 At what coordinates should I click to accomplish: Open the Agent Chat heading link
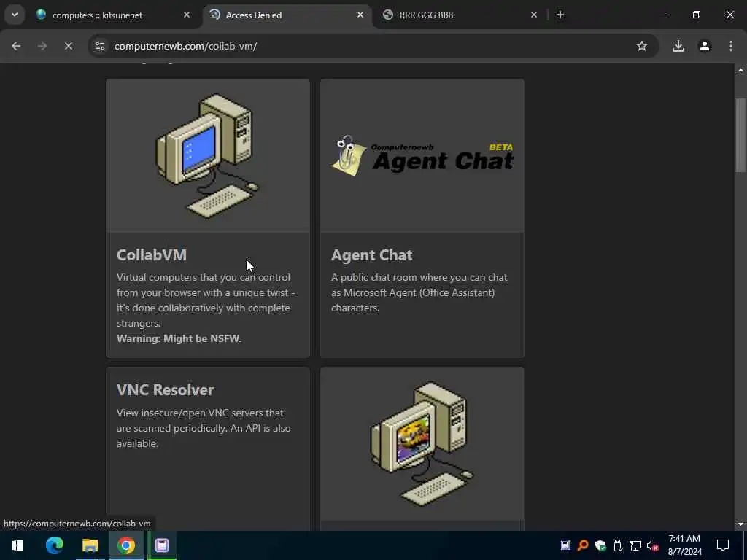[x=371, y=254]
